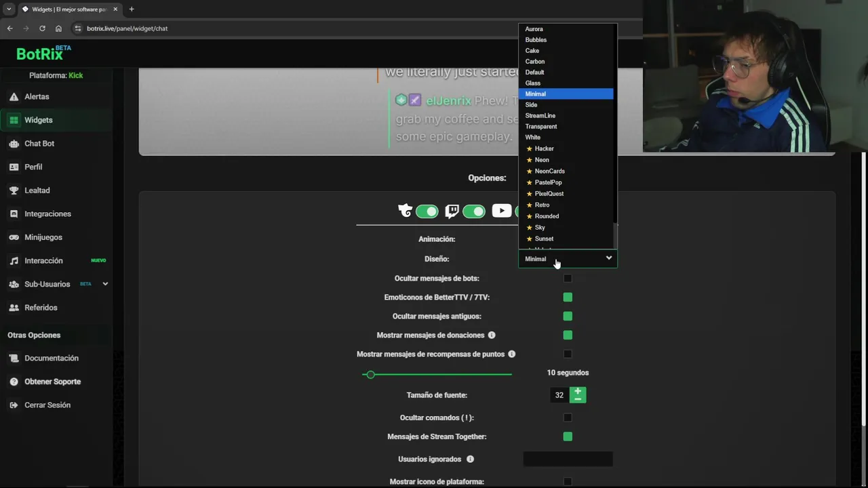Check Ocultar mensajes de bots

click(x=568, y=278)
